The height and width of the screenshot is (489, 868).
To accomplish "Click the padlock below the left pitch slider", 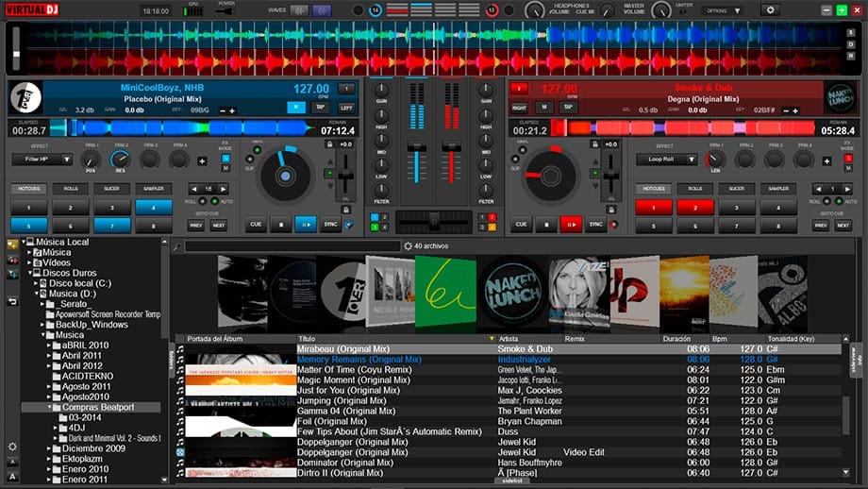I will coord(345,210).
